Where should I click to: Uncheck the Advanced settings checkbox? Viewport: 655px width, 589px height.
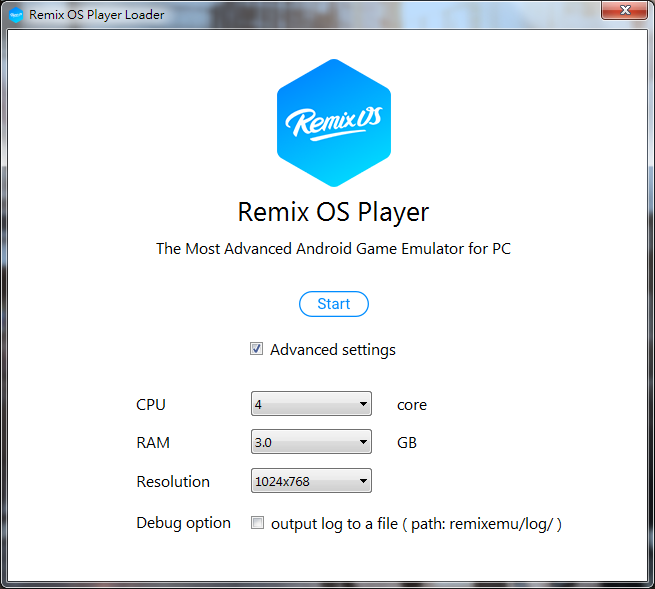(256, 349)
